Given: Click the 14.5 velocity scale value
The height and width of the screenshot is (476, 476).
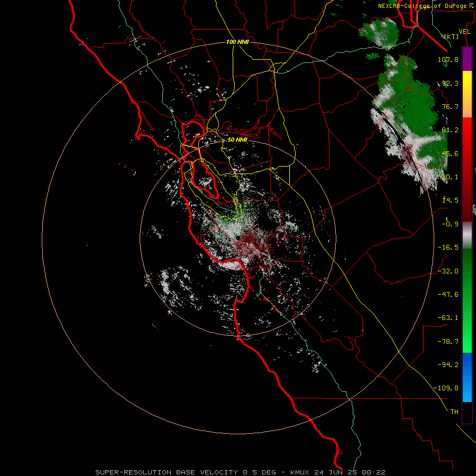Looking at the screenshot, I should click(450, 200).
